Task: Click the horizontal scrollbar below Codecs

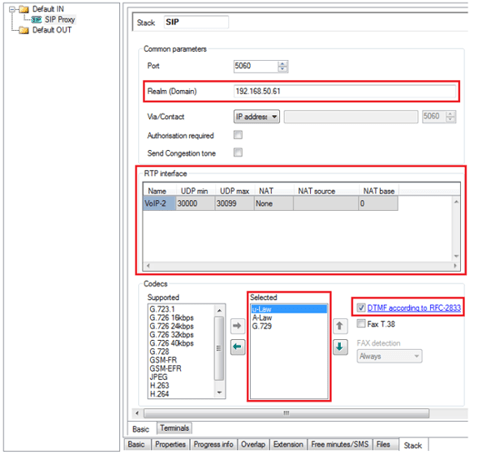Action: point(286,413)
